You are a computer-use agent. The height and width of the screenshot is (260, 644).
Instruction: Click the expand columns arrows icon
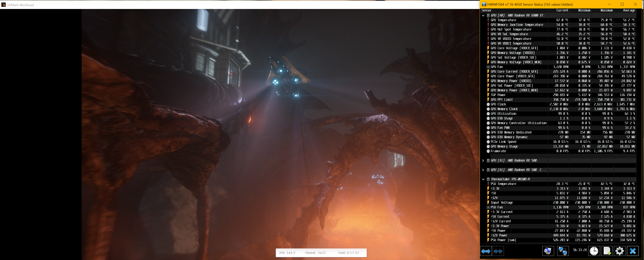(486, 251)
